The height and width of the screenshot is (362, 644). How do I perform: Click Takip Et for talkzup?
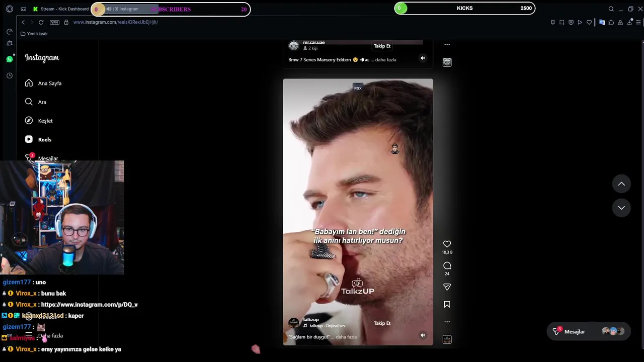coord(382,323)
